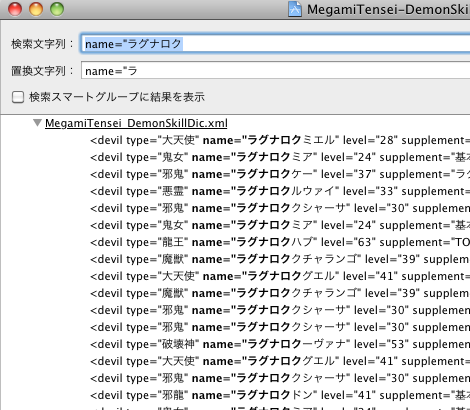
Task: Select the 邪鬼 ラグナロクケー level 37 result
Action: pos(280,174)
